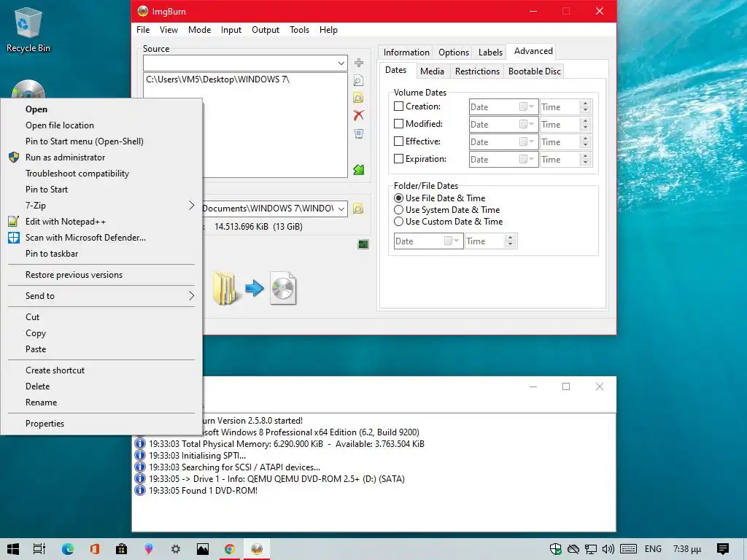Click the network tray icon
This screenshot has width=747, height=560.
click(591, 549)
